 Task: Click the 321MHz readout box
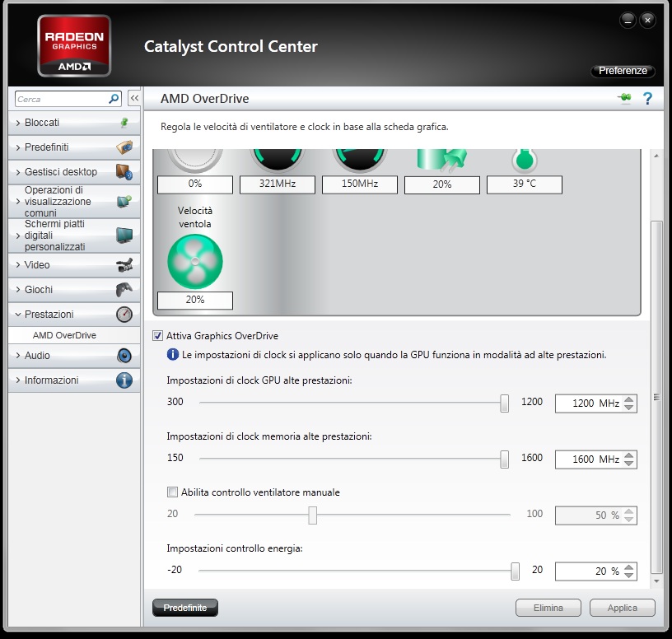click(x=278, y=184)
